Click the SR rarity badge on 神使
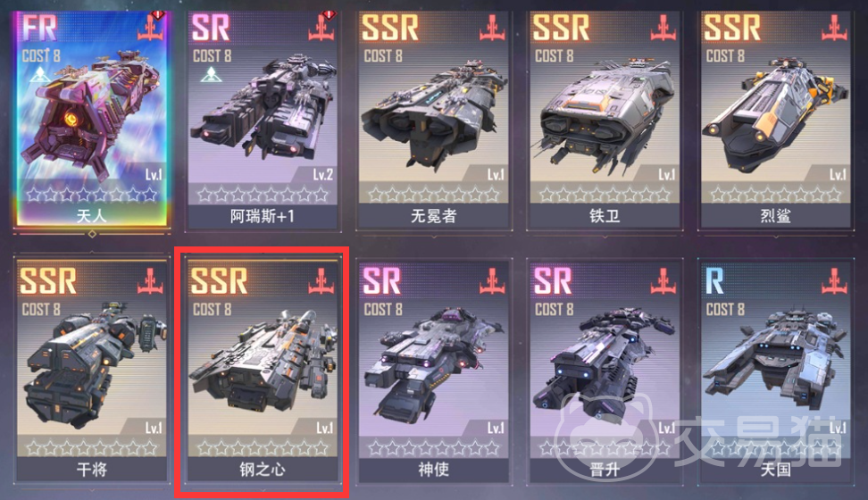This screenshot has height=500, width=868. [382, 280]
